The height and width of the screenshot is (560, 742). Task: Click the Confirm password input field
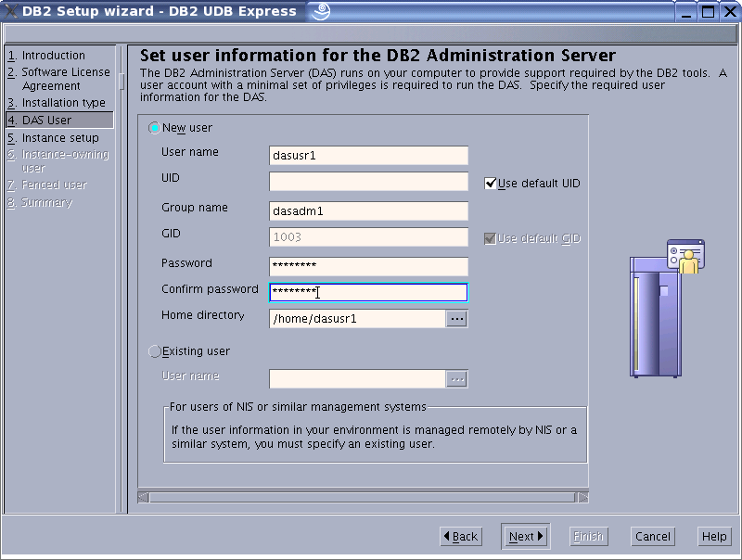(368, 292)
